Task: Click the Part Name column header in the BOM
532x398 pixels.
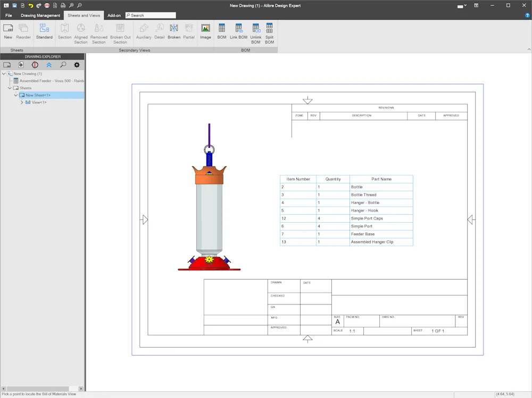Action: click(x=381, y=179)
